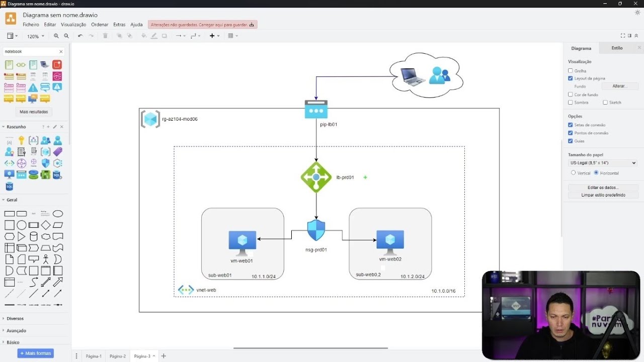
Task: Select the nsg-prd01 shield icon
Action: click(316, 231)
